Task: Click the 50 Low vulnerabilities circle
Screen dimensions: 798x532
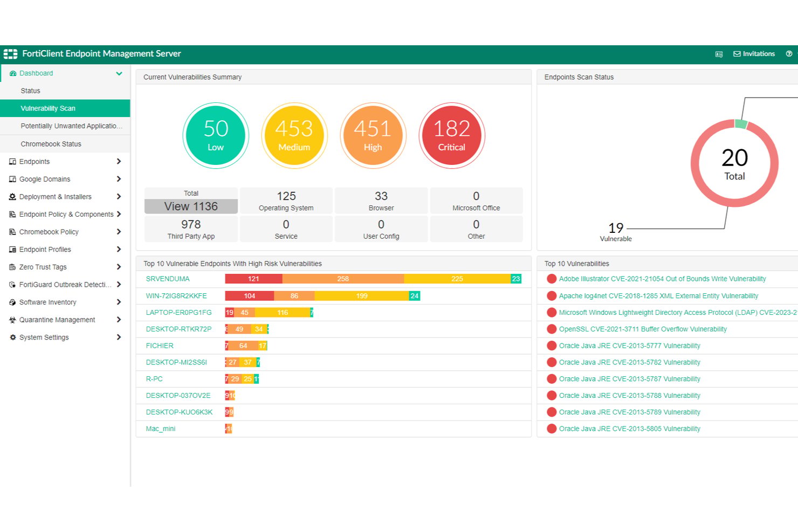Action: (216, 135)
